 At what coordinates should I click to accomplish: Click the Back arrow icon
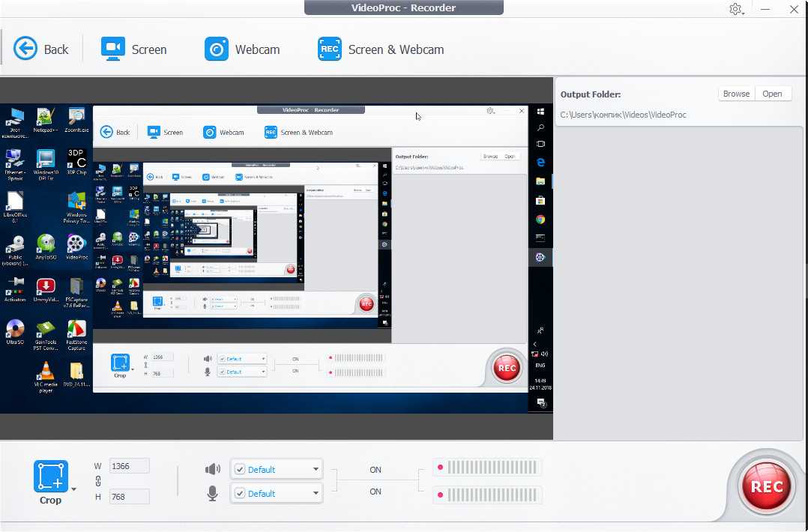click(25, 49)
